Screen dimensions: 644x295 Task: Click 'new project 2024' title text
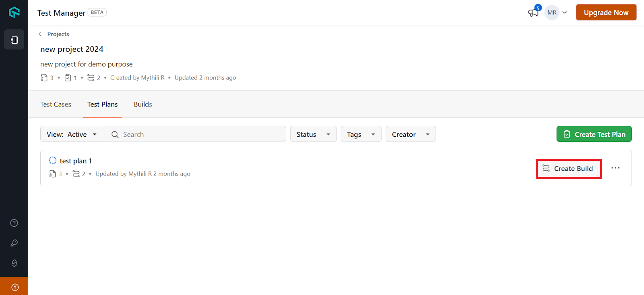click(x=72, y=49)
